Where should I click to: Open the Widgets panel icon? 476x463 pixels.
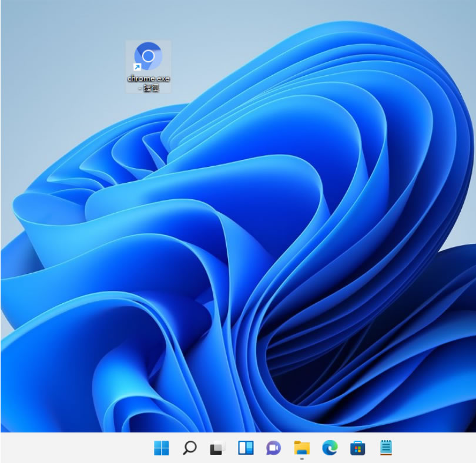click(246, 448)
